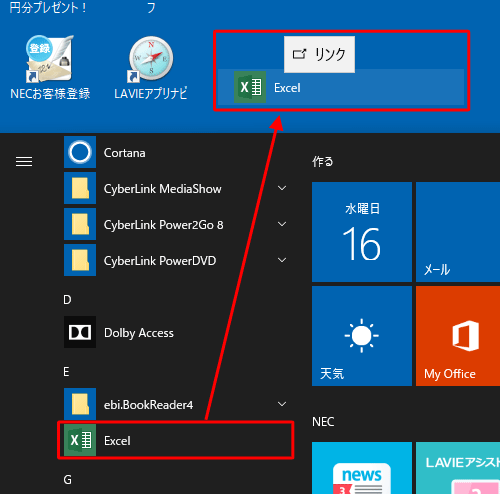The width and height of the screenshot is (500, 494).
Task: Select the Dolby Access app name
Action: (x=139, y=333)
